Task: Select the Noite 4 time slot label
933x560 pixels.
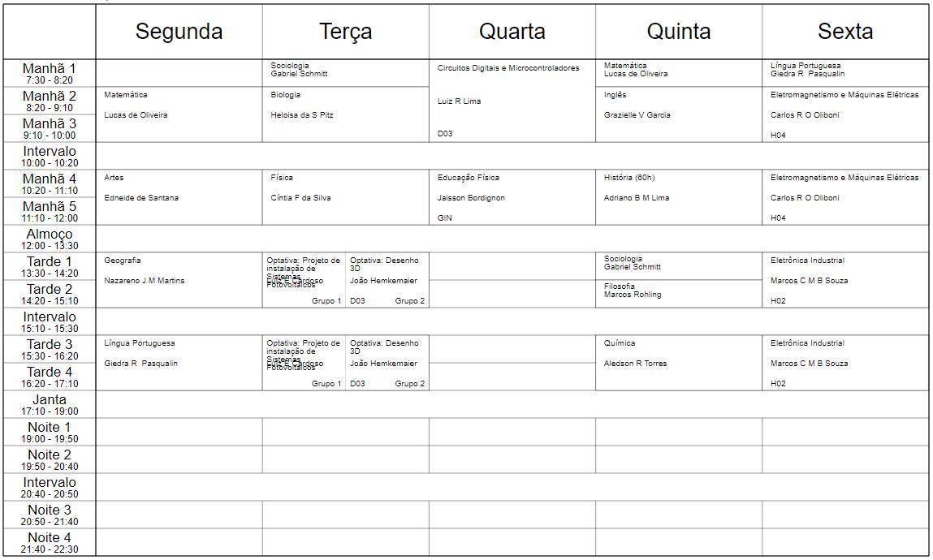Action: (50, 542)
